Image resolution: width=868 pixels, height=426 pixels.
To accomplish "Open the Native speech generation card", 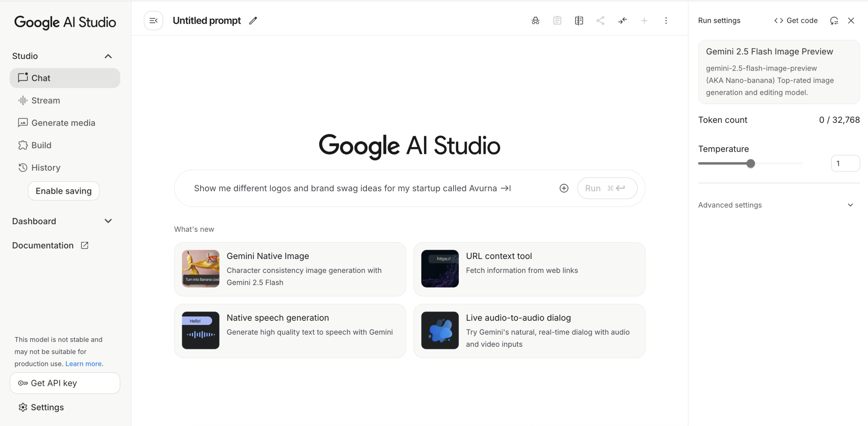I will [290, 331].
